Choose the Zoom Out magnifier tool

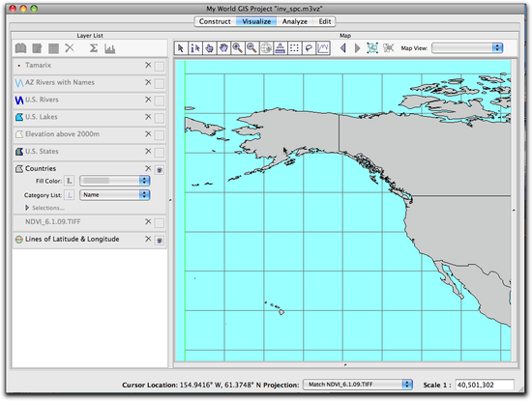click(x=251, y=48)
